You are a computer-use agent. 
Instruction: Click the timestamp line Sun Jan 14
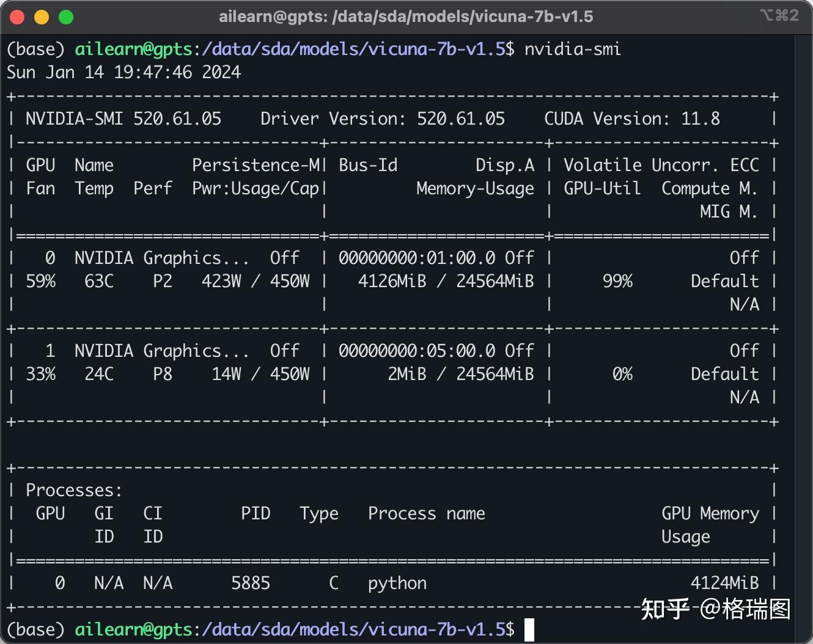click(x=123, y=72)
